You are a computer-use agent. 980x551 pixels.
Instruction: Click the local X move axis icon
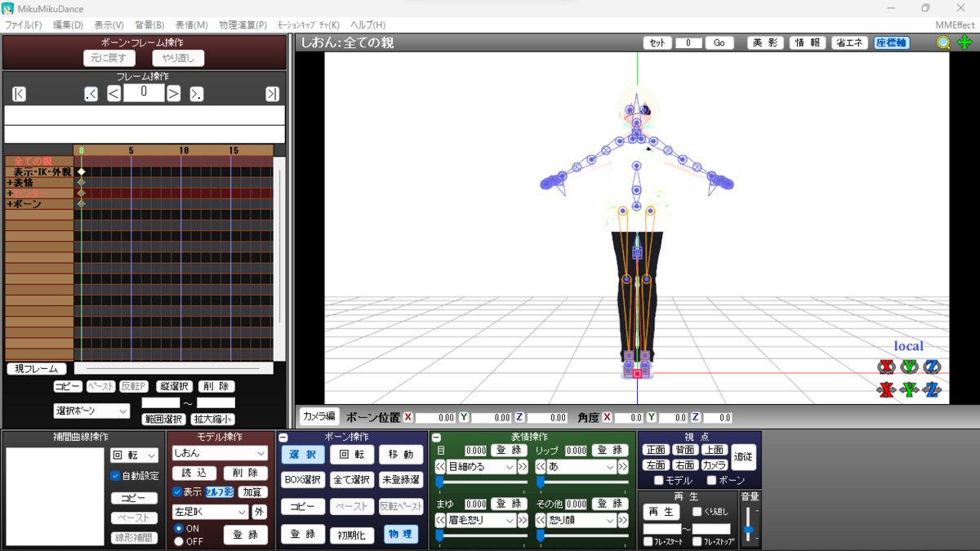pyautogui.click(x=886, y=389)
